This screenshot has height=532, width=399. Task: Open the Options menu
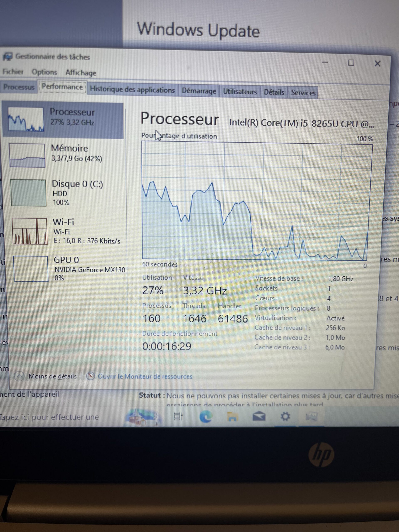pyautogui.click(x=44, y=72)
